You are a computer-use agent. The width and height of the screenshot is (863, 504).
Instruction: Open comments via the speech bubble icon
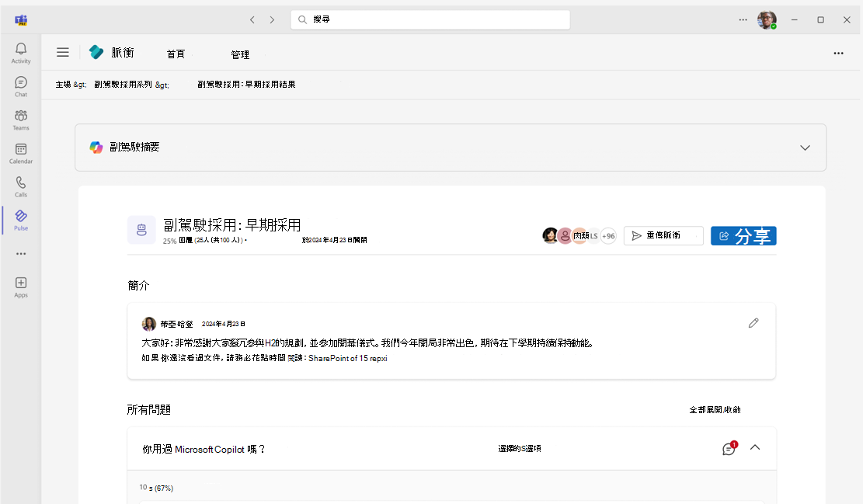click(728, 448)
